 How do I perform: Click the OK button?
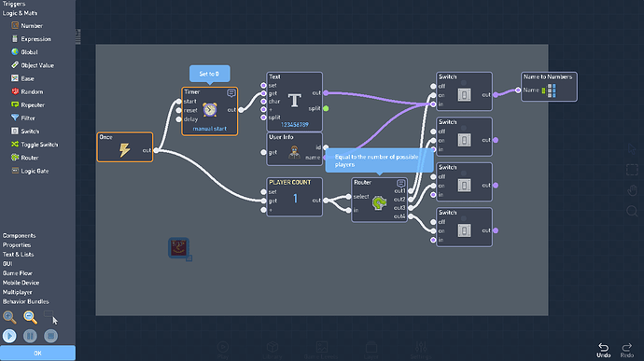(37, 354)
